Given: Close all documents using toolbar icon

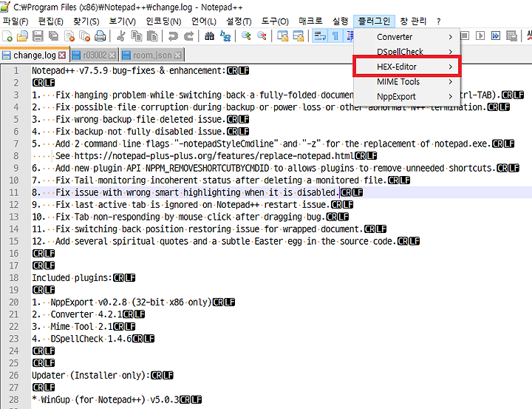Looking at the screenshot, I should 84,36.
